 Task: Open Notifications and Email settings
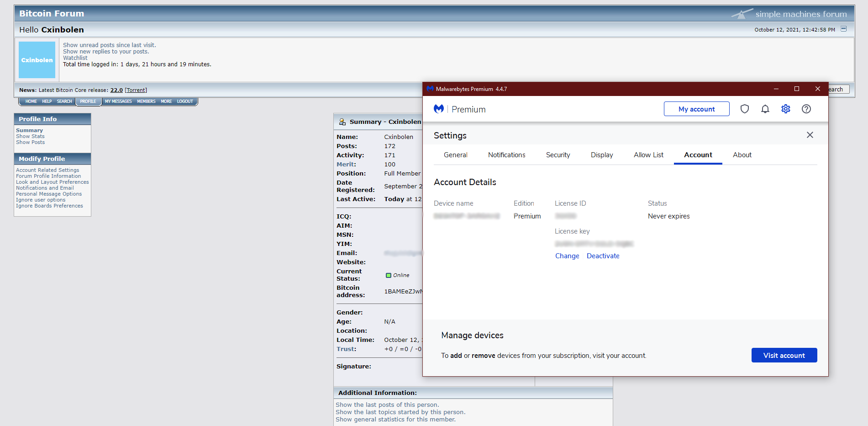45,188
